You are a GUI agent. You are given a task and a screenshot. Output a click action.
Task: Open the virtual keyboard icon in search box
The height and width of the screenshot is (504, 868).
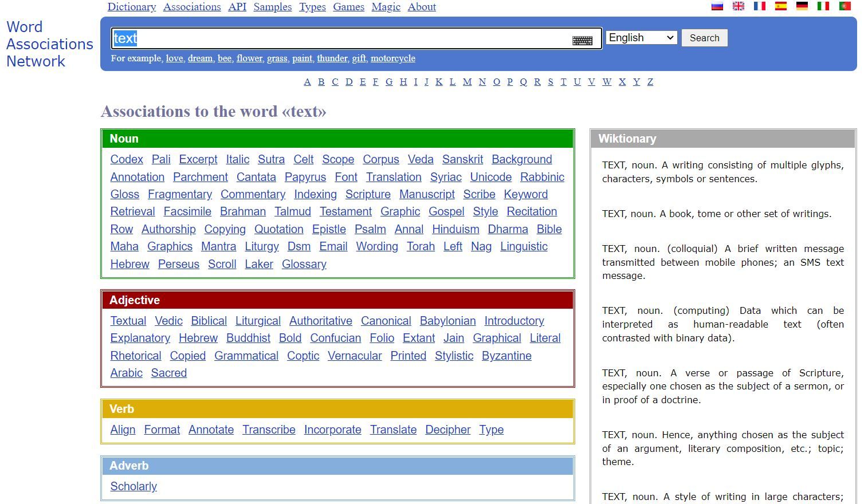[582, 41]
